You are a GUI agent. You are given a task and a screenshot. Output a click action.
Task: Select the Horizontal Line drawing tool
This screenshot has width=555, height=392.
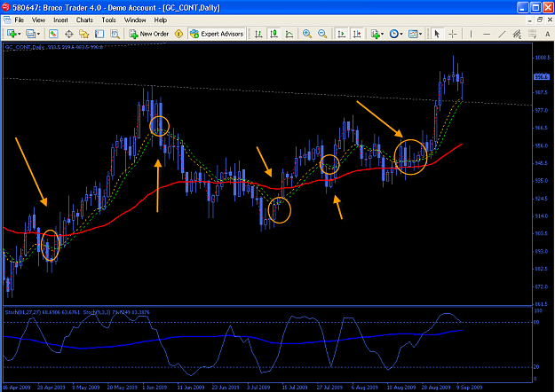tap(487, 34)
